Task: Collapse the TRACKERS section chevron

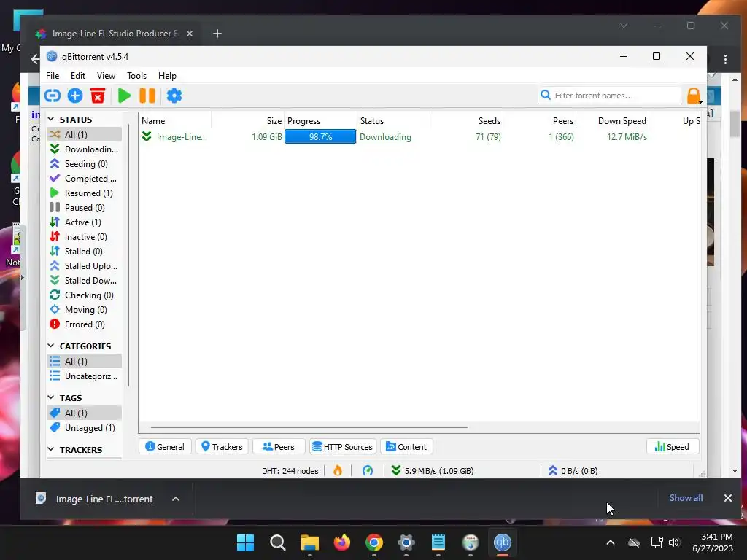Action: pos(51,449)
